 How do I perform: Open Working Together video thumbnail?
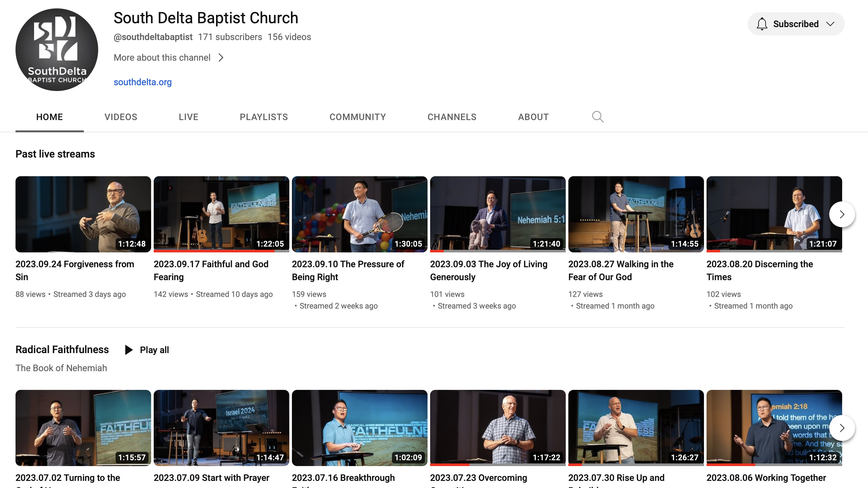(774, 428)
